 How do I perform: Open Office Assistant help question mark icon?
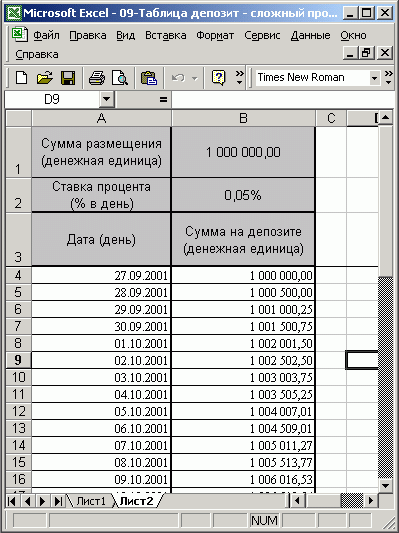click(218, 78)
